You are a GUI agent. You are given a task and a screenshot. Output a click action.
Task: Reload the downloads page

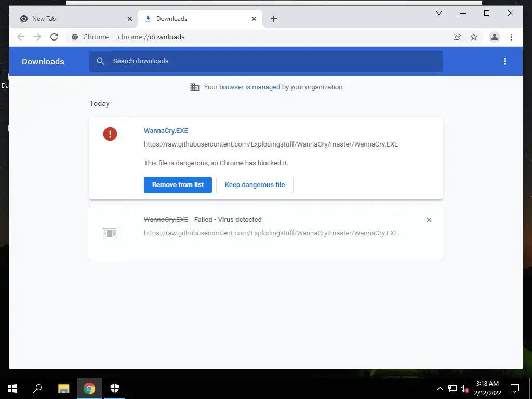54,37
